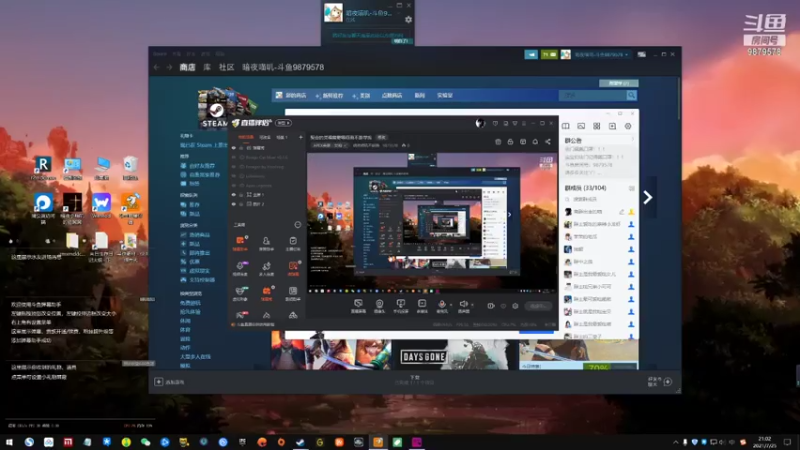The image size is (800, 450).
Task: Click the first orange tool in the toolbox grid
Action: [x=240, y=243]
